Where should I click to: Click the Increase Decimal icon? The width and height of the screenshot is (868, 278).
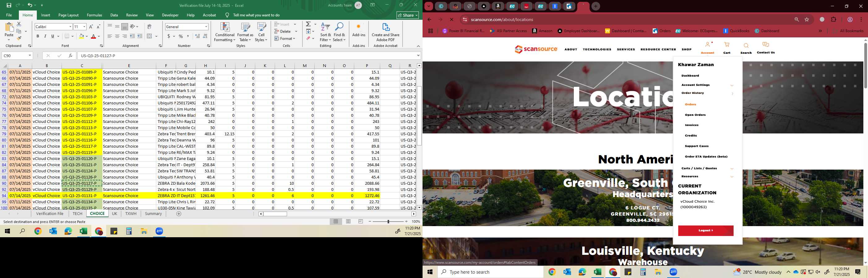198,36
